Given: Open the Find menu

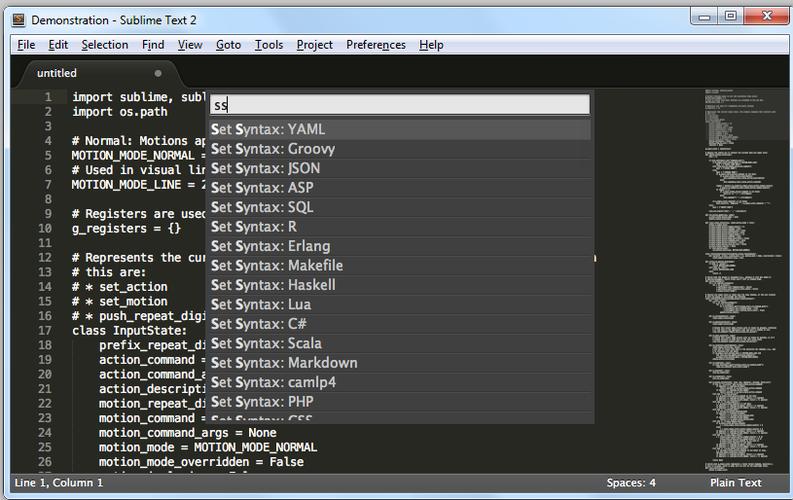Looking at the screenshot, I should click(x=153, y=45).
